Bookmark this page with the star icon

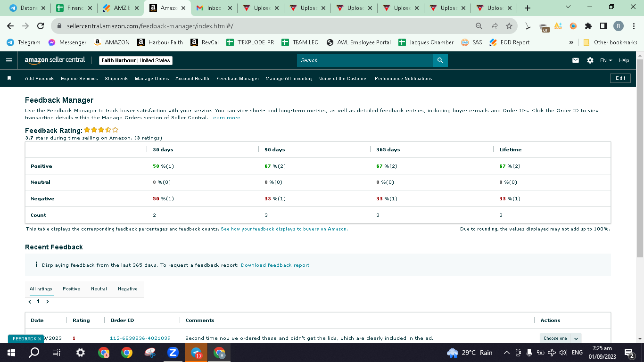click(x=509, y=26)
